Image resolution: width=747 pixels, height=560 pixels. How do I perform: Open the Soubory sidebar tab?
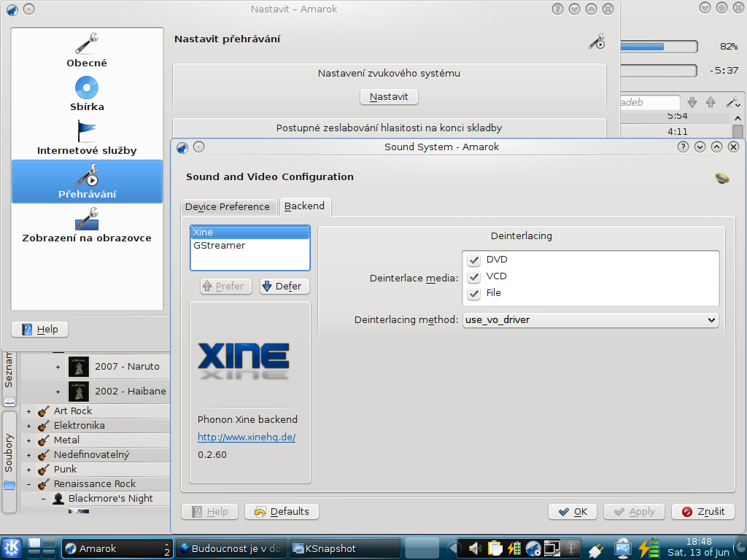click(9, 461)
